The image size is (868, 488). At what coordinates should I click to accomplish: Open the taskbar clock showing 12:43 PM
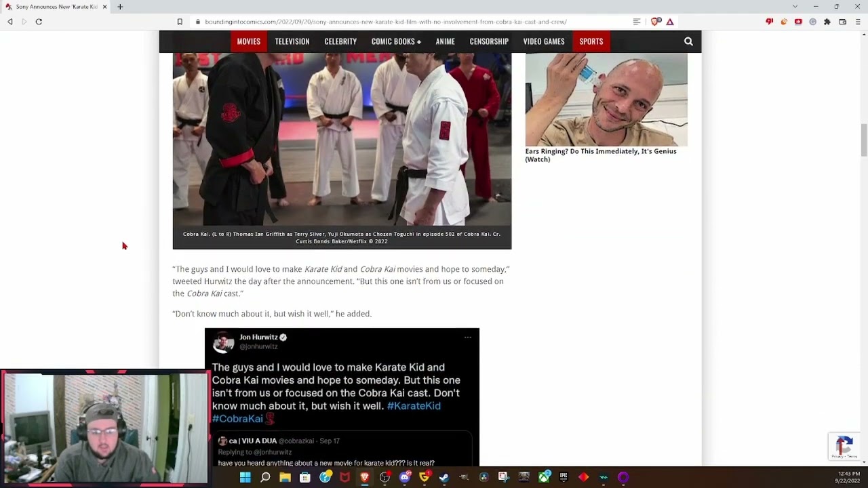pyautogui.click(x=849, y=476)
